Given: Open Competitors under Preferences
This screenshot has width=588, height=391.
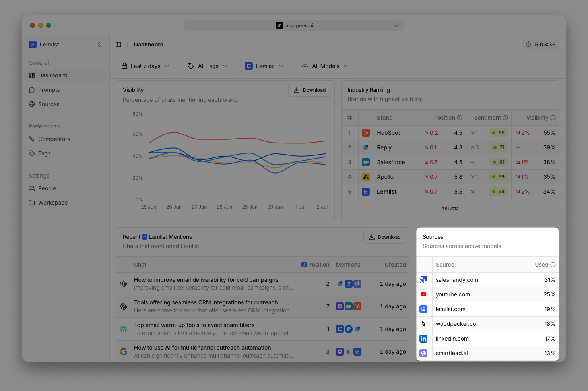Looking at the screenshot, I should pyautogui.click(x=54, y=139).
